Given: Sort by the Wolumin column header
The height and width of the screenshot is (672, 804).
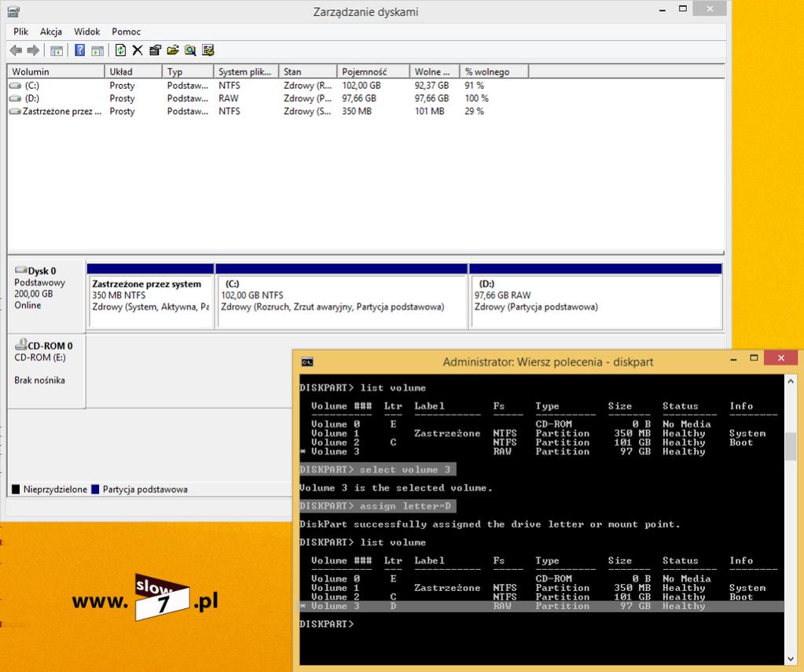Looking at the screenshot, I should (56, 72).
